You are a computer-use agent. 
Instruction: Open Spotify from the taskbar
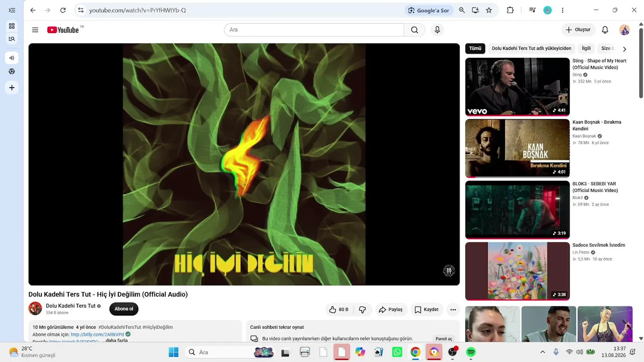(x=471, y=352)
